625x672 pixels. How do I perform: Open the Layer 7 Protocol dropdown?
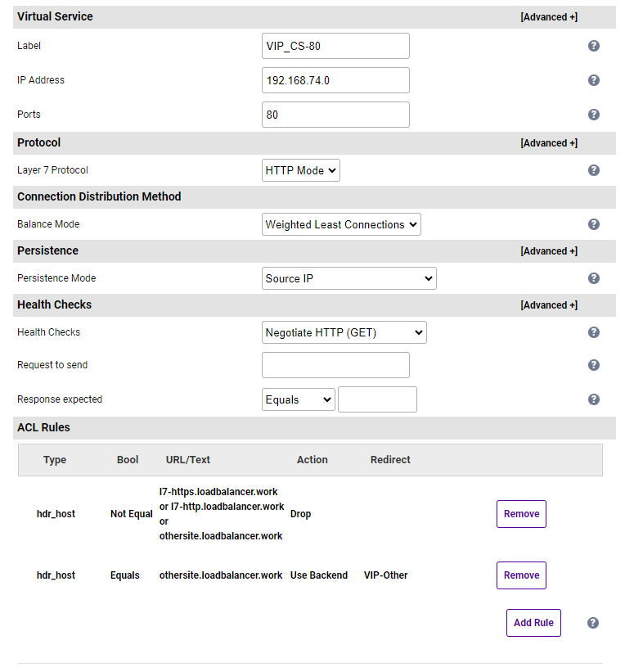(300, 170)
